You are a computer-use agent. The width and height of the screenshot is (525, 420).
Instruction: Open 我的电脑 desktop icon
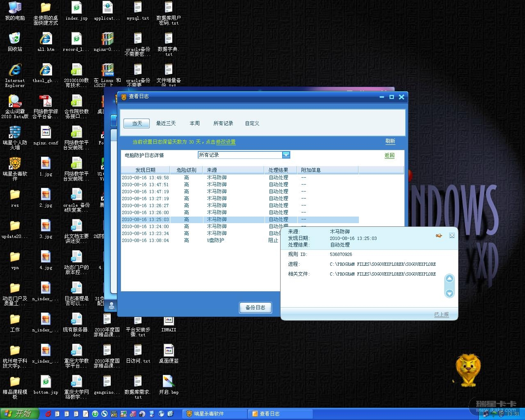(15, 11)
